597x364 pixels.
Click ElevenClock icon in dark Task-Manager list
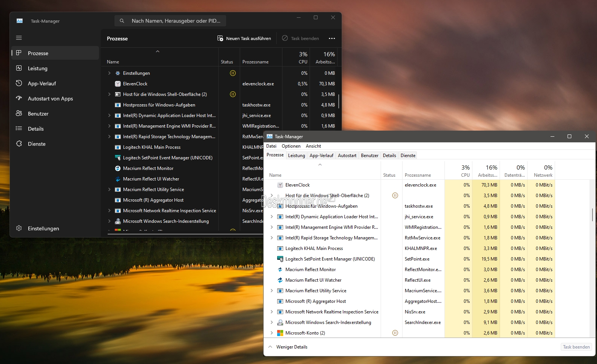[x=118, y=84]
